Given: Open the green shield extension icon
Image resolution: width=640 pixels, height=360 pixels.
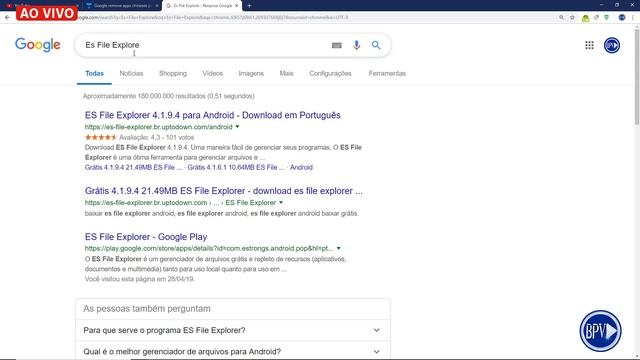Looking at the screenshot, I should [x=607, y=18].
